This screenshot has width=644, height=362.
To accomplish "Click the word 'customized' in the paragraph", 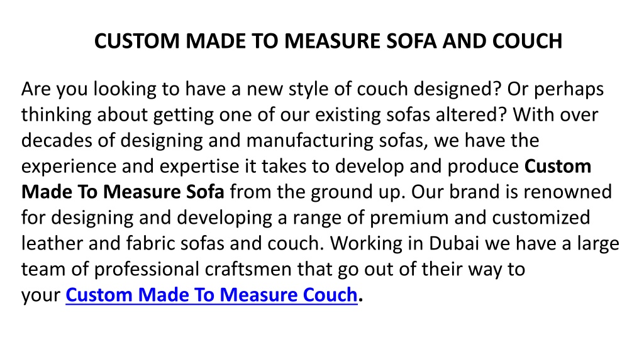I will (x=541, y=217).
